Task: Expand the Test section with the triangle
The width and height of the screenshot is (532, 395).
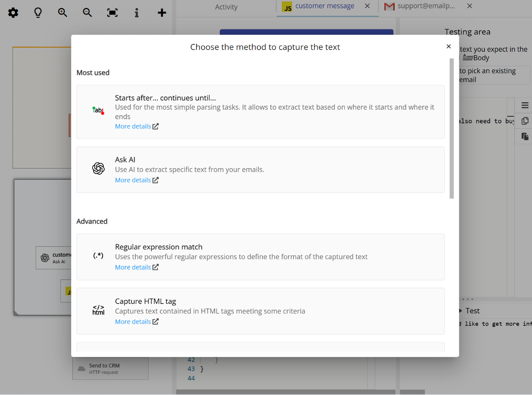Action: 460,311
